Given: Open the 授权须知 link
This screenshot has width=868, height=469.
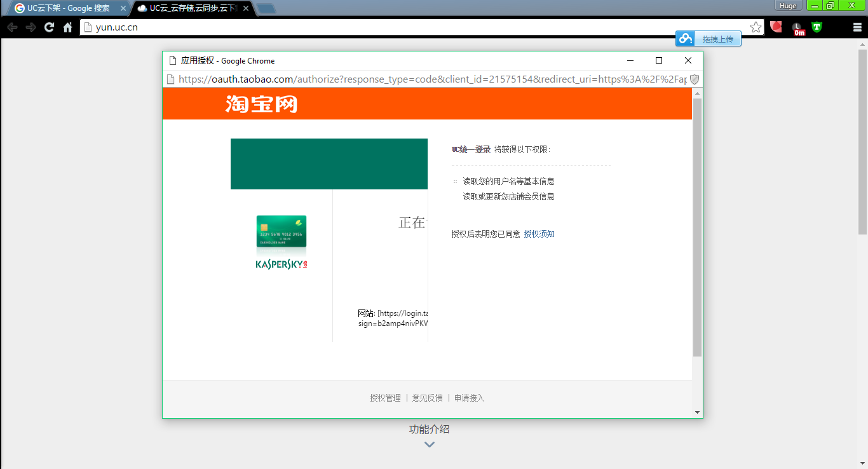Looking at the screenshot, I should (x=539, y=234).
